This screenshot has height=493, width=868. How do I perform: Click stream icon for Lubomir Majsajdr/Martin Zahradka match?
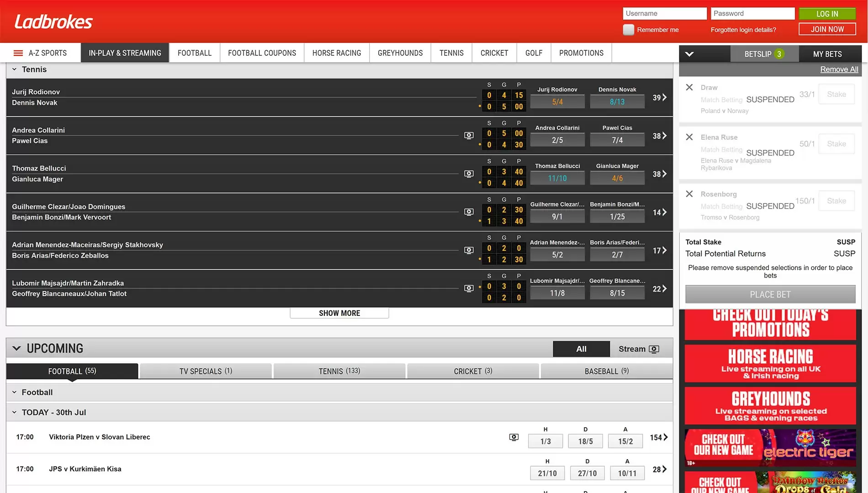(469, 288)
